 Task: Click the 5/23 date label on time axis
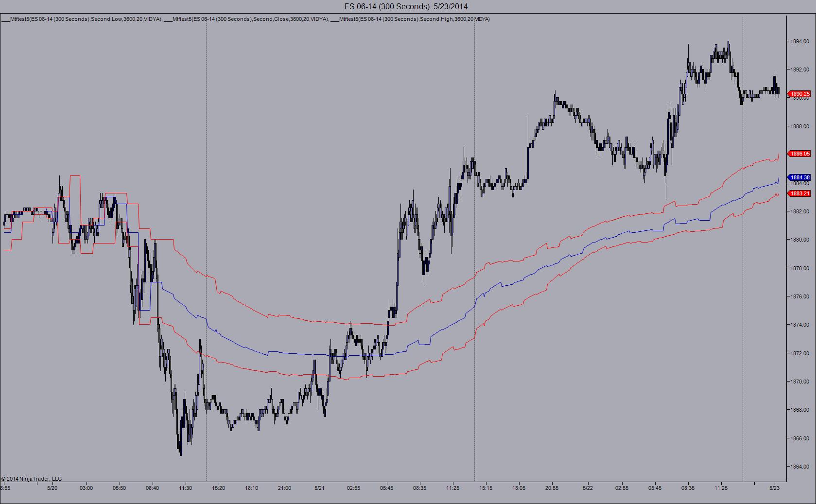point(774,488)
